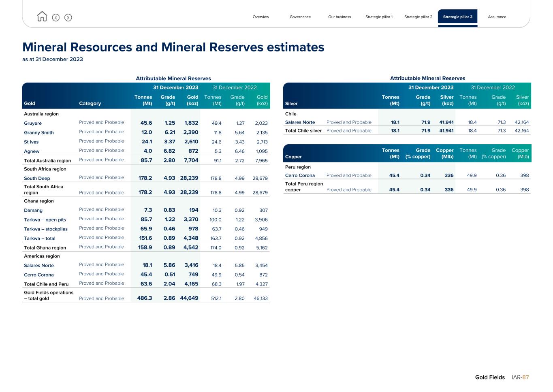Viewport: 553px width, 392px height.
Task: Navigate to the Assurance tab
Action: click(497, 17)
